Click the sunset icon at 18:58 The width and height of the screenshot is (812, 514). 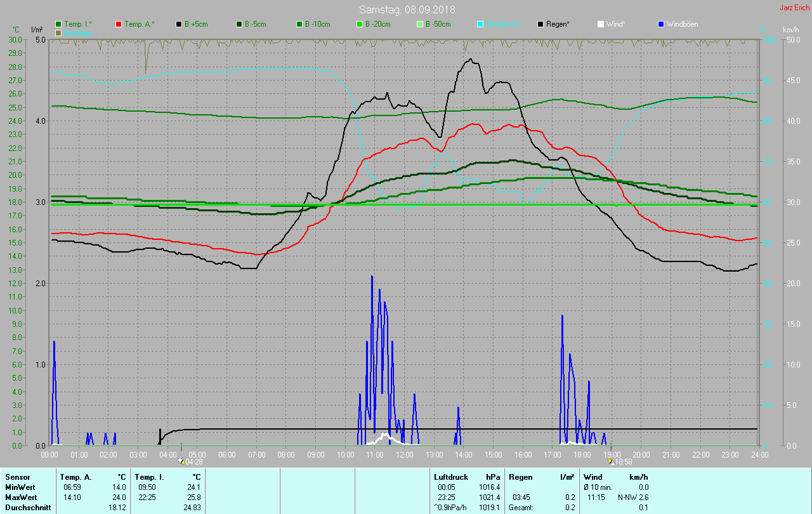click(x=612, y=461)
